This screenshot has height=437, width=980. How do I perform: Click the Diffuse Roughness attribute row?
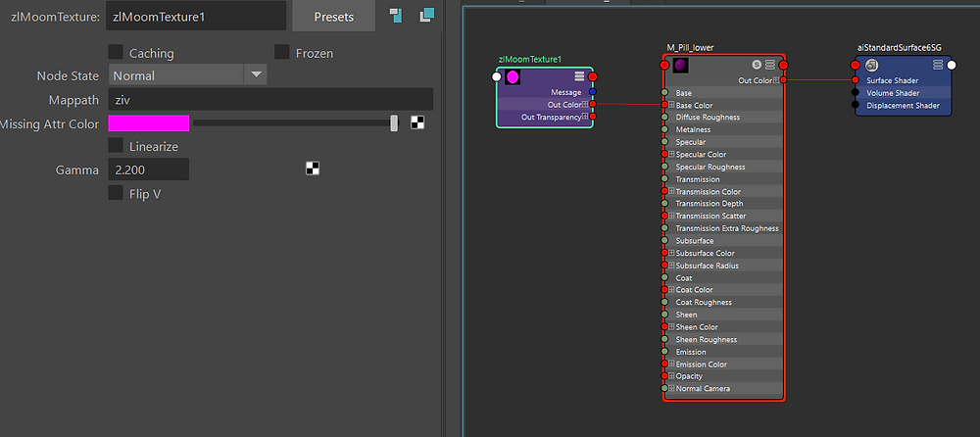(723, 118)
